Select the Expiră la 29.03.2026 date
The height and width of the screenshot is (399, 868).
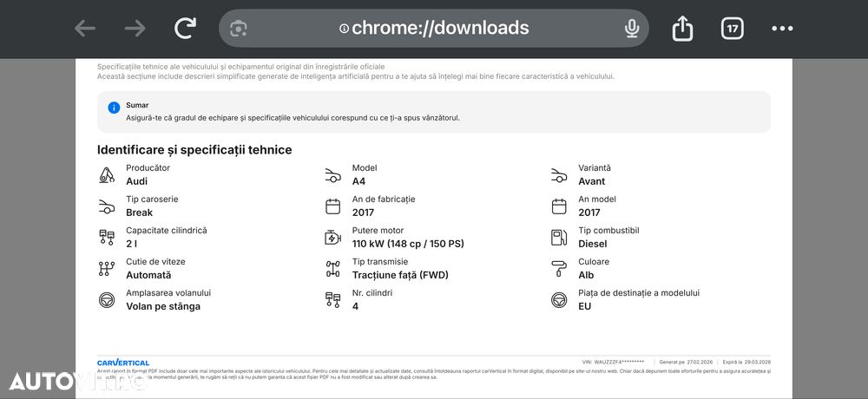(746, 362)
